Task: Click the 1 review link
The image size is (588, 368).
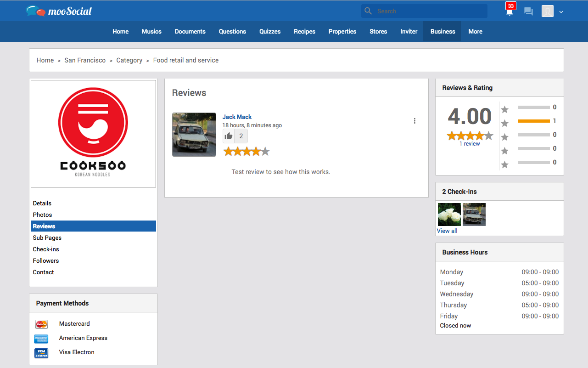Action: 470,144
